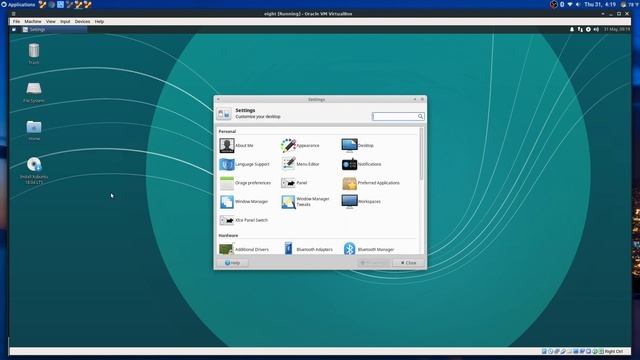Click guest panel clock 31 May

coord(617,29)
